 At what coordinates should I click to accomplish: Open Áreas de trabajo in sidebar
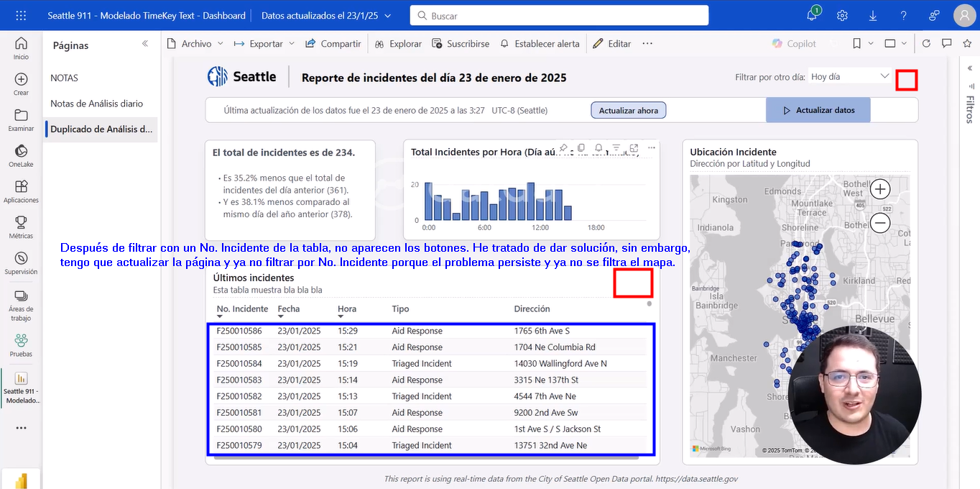(x=21, y=304)
